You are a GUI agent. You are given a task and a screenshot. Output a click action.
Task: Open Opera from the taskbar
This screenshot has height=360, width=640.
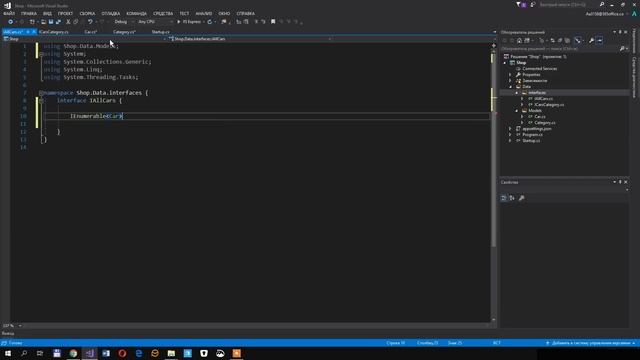122,353
